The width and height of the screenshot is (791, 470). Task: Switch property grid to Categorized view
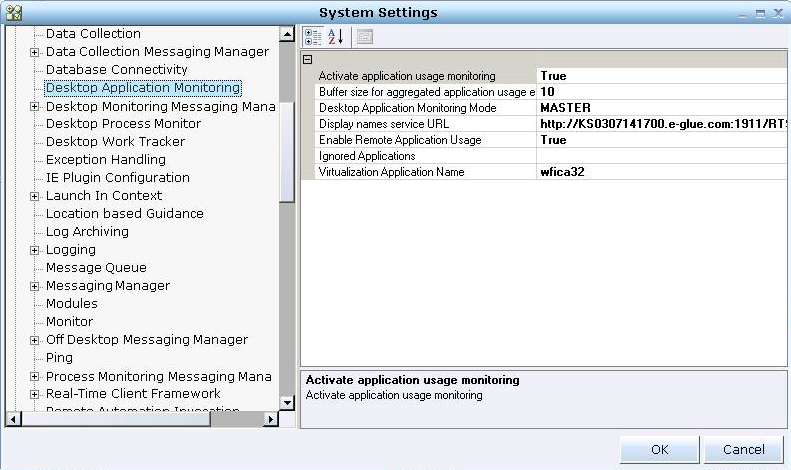click(x=312, y=36)
